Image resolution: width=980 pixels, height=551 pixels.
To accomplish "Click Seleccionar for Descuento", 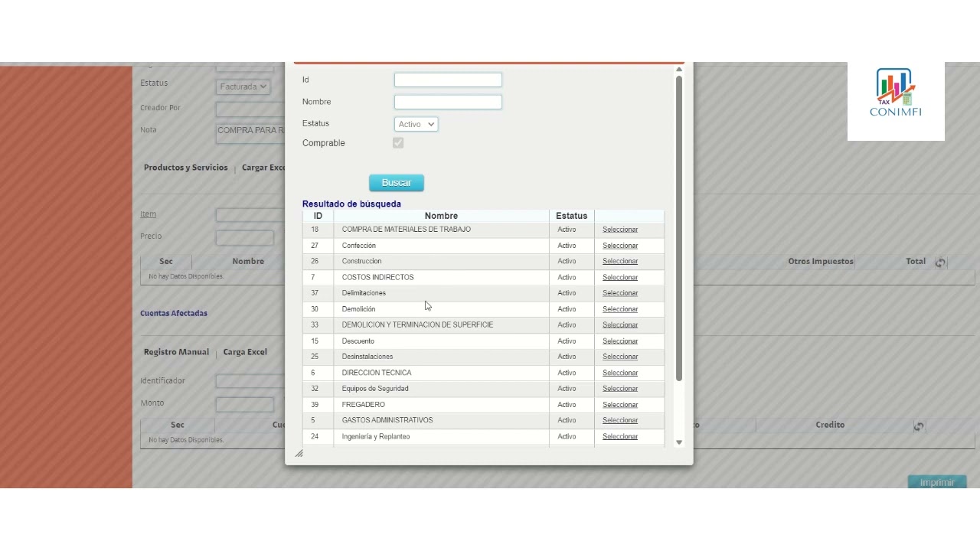I will click(620, 341).
